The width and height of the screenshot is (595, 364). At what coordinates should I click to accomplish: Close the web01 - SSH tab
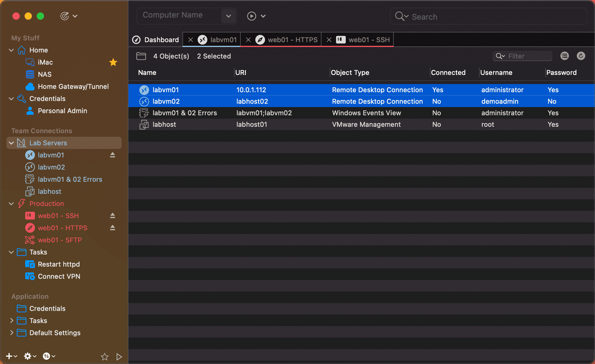tap(329, 40)
